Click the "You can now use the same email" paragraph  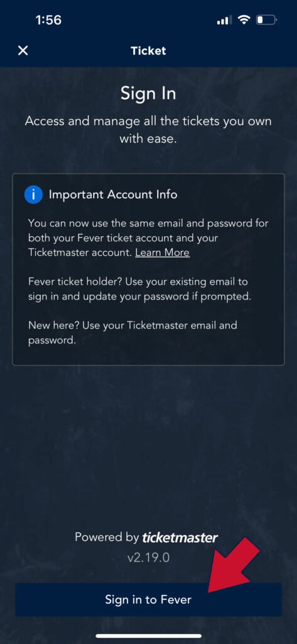click(148, 238)
